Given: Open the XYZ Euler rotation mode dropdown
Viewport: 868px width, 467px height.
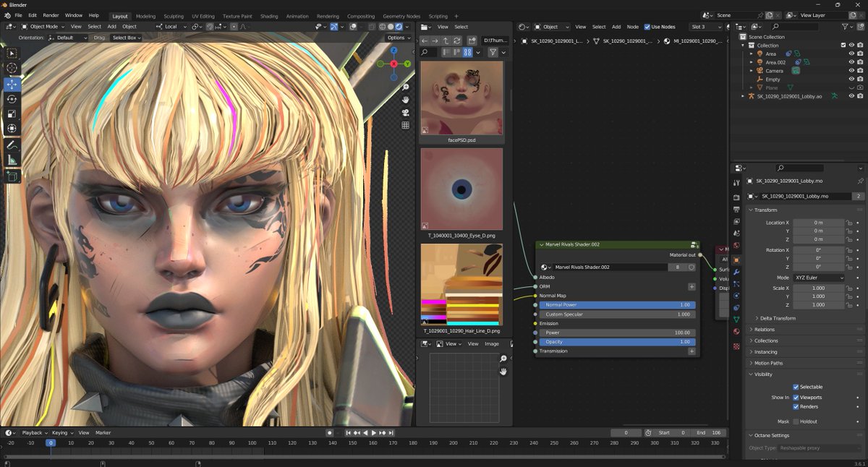Looking at the screenshot, I should point(819,278).
